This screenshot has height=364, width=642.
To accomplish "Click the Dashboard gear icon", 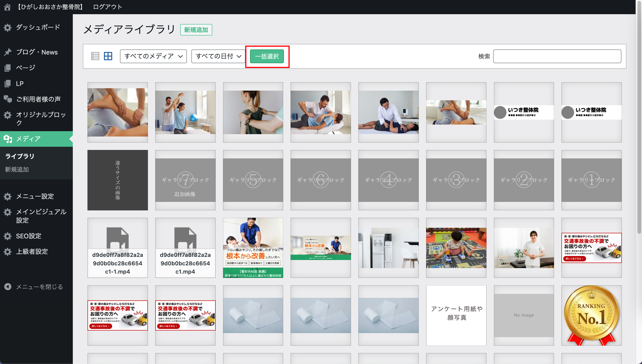I will (8, 27).
